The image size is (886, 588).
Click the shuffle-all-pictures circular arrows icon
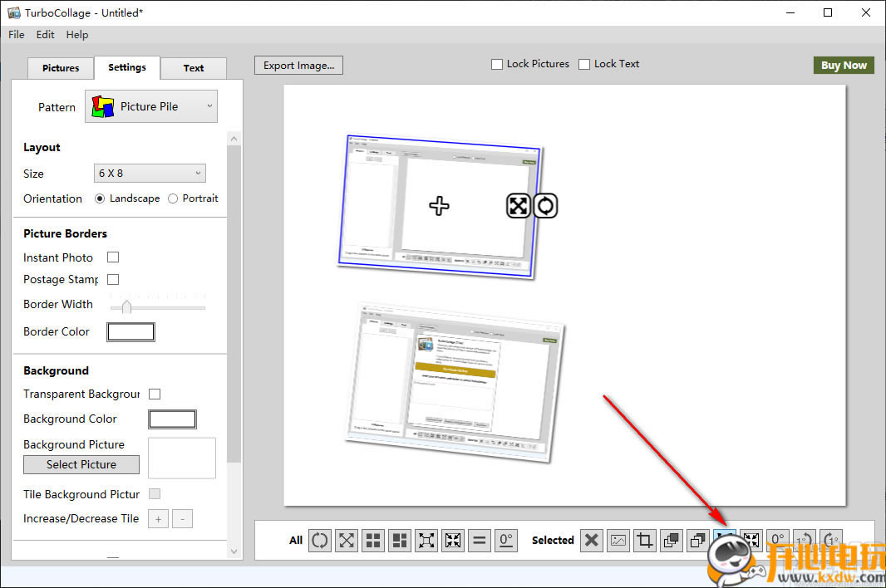point(320,541)
